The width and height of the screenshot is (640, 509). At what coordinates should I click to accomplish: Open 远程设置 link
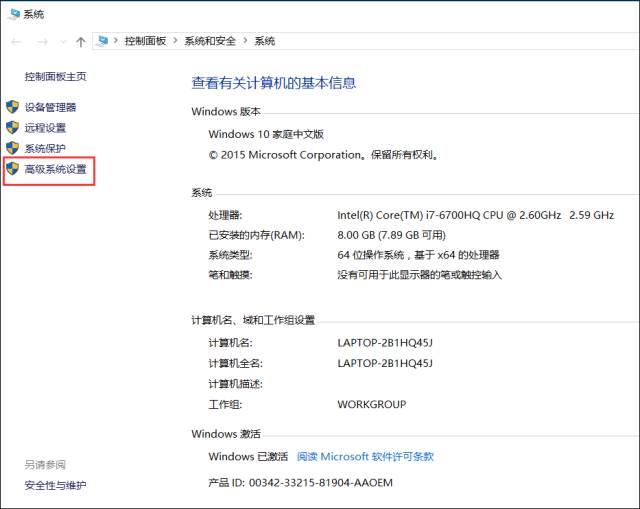(x=45, y=128)
